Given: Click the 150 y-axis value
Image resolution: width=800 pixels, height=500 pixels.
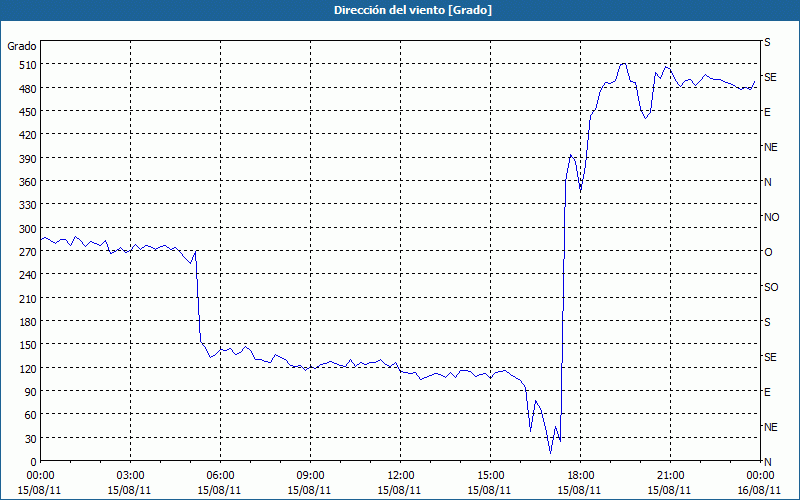Looking at the screenshot, I should (29, 345).
